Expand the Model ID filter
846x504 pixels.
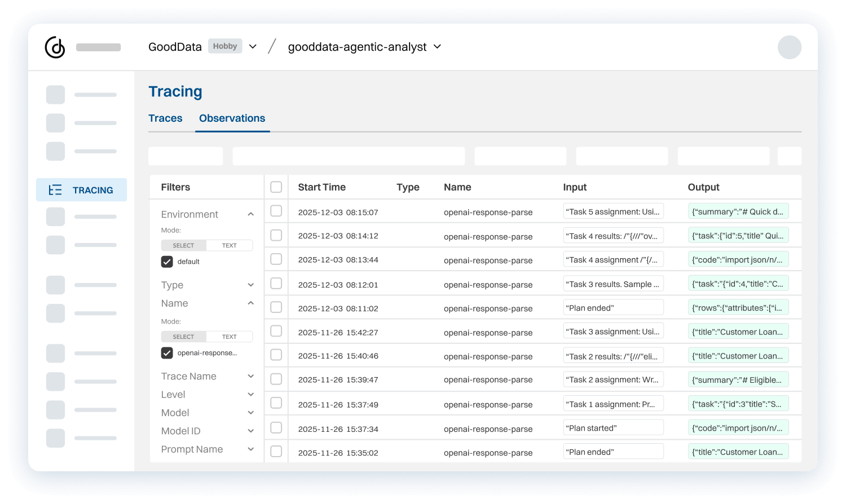(250, 431)
